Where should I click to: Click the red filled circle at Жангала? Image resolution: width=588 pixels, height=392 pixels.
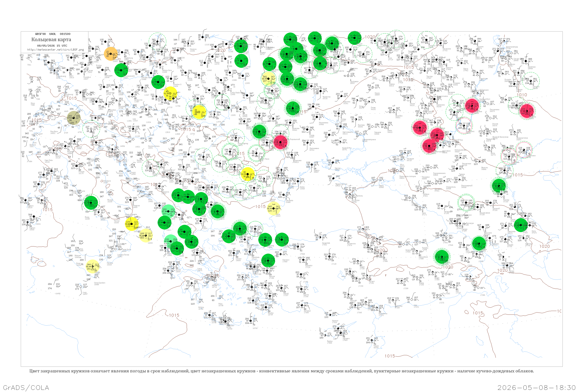(527, 111)
